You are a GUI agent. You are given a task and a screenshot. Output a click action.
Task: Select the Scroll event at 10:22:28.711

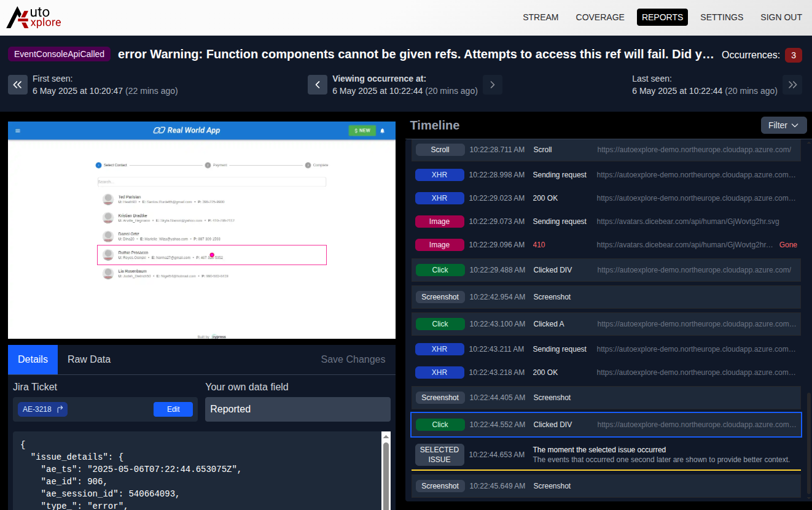click(606, 150)
